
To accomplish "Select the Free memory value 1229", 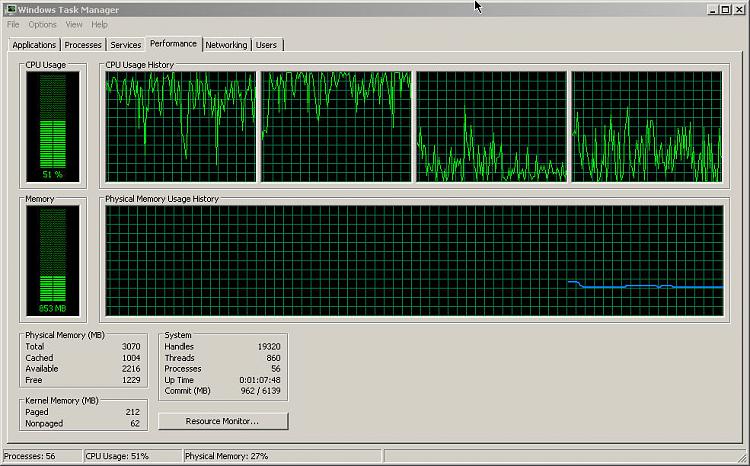I will click(x=131, y=380).
